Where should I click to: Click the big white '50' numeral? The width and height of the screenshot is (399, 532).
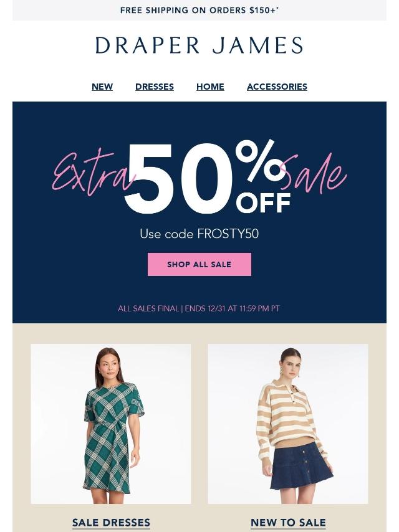179,179
